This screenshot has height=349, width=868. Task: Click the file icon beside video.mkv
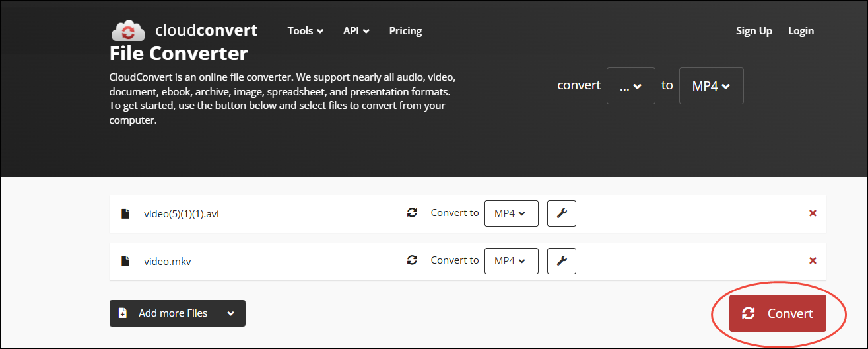(x=125, y=261)
